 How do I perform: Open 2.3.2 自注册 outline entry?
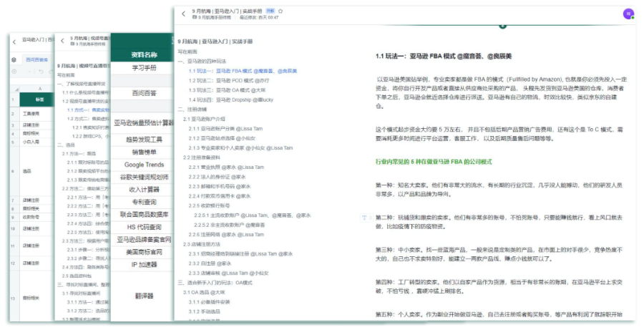coord(210,263)
